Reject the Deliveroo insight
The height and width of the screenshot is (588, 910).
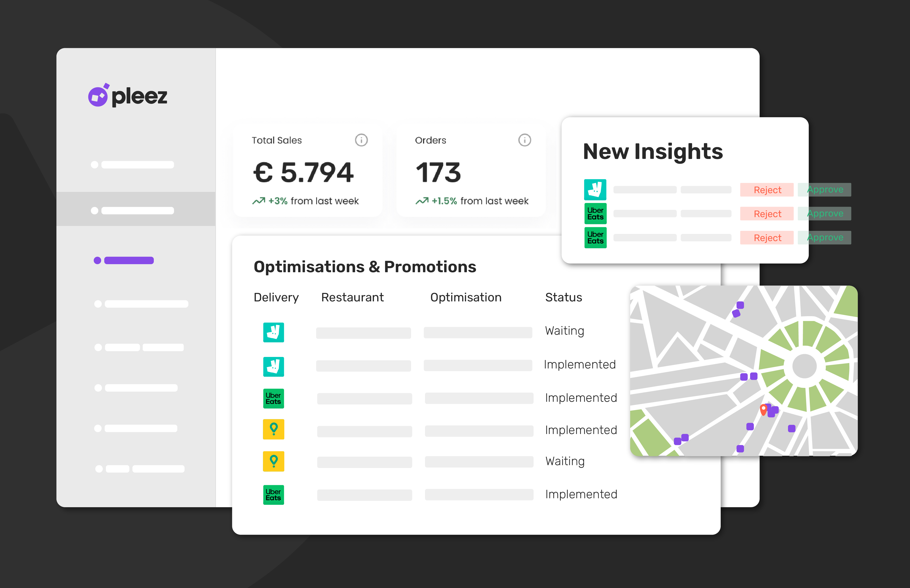click(x=767, y=190)
